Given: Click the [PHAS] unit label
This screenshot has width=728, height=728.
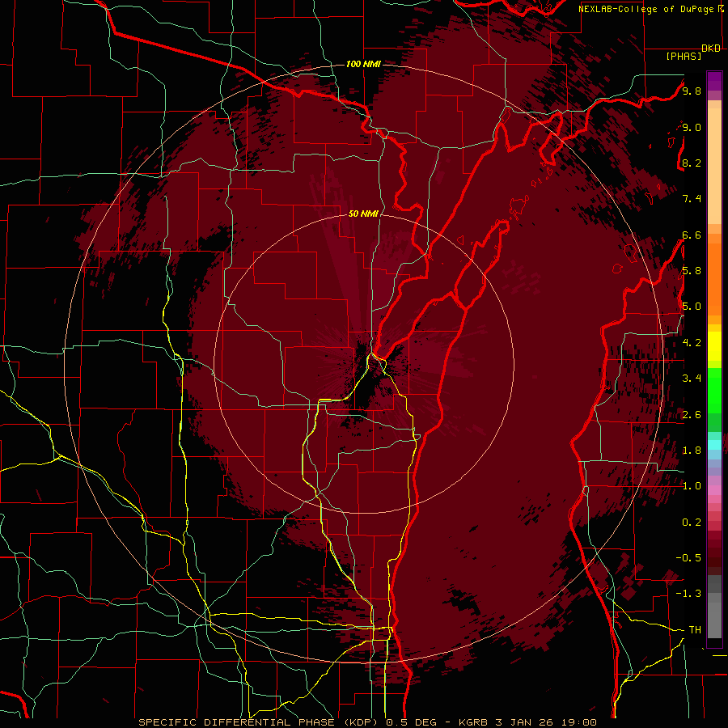Looking at the screenshot, I should coord(684,57).
